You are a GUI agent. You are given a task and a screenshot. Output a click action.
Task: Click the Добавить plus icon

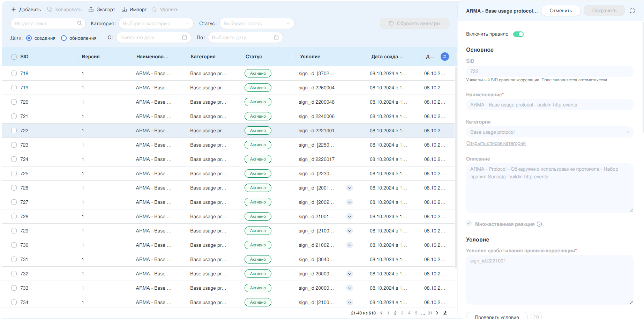(14, 10)
